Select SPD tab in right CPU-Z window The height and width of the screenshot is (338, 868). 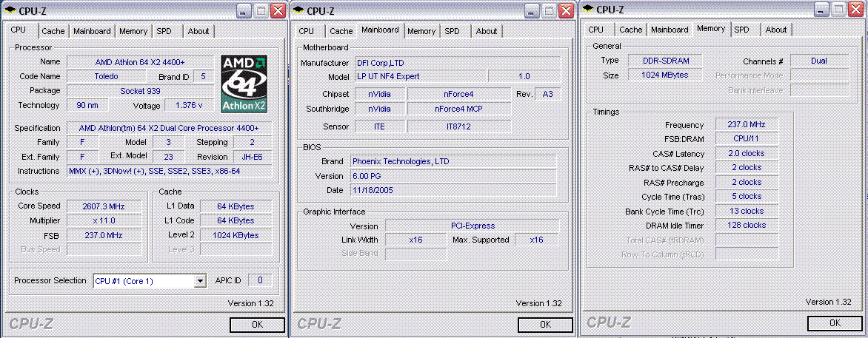coord(742,30)
